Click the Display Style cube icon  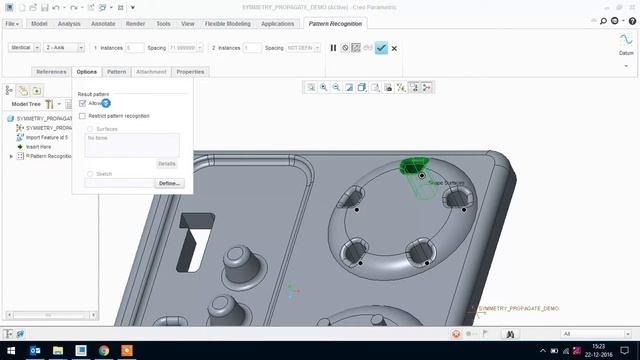pos(362,87)
